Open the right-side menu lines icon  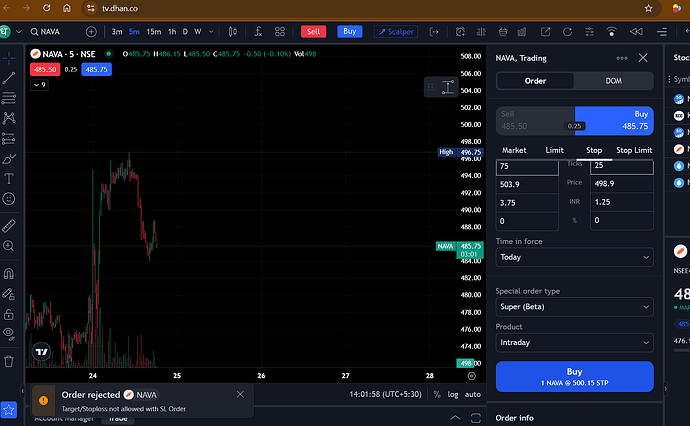(662, 32)
